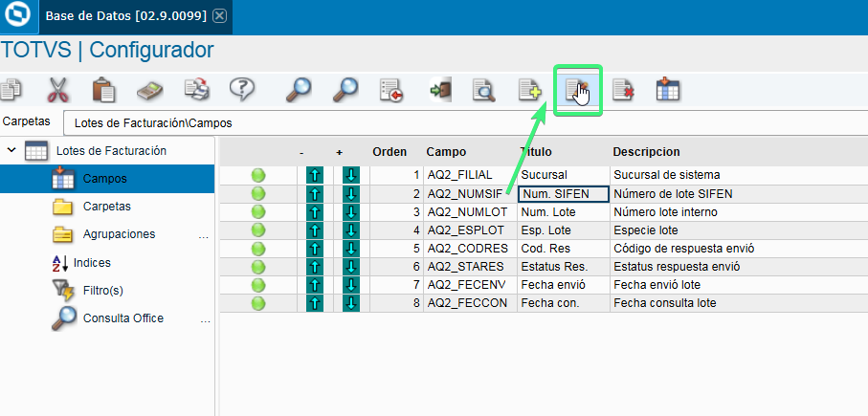868x416 pixels.
Task: Click the ellipsis next to Agrupaciones
Action: coord(204,236)
